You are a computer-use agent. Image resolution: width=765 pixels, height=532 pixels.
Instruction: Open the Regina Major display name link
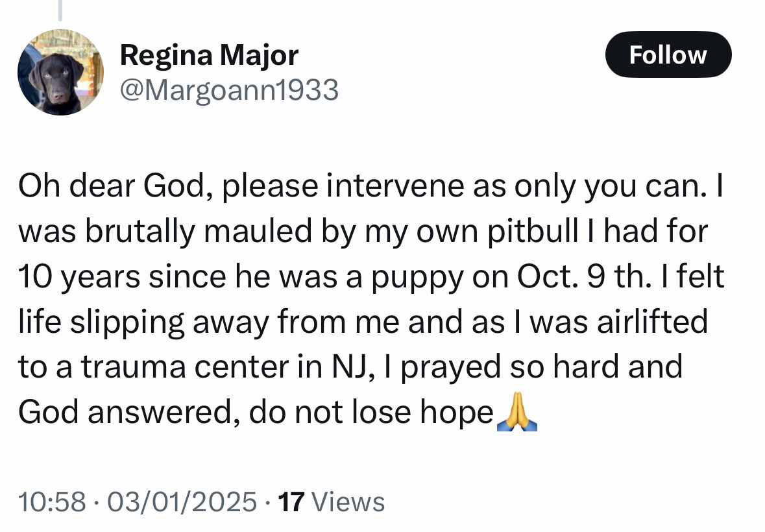tap(209, 54)
